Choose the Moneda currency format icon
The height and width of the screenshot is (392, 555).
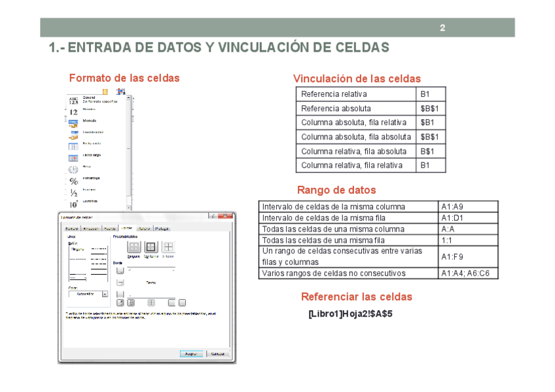tap(73, 122)
